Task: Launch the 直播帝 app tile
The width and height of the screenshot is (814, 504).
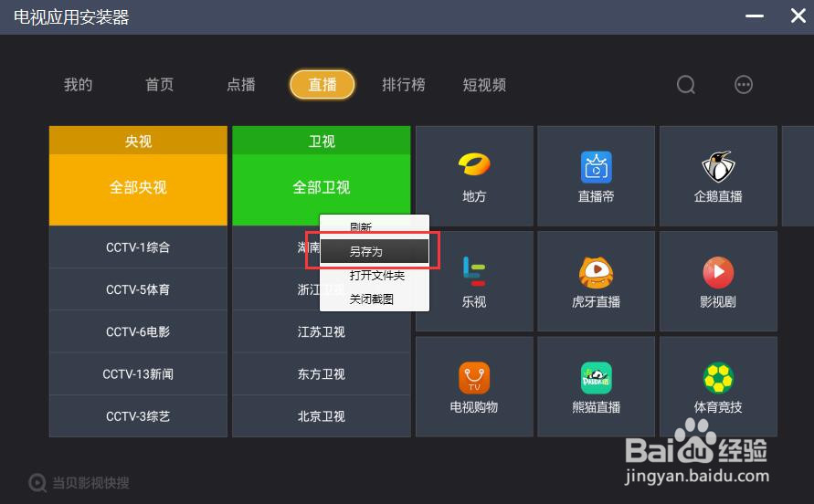Action: click(596, 176)
